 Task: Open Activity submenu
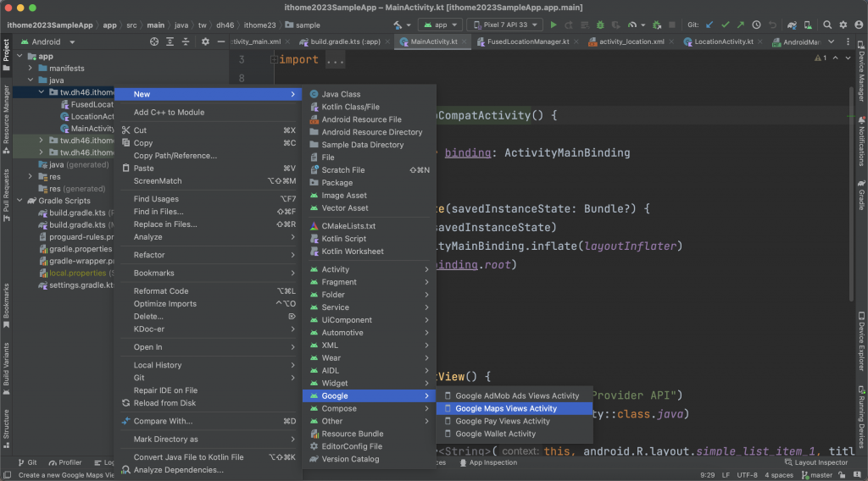pyautogui.click(x=370, y=269)
